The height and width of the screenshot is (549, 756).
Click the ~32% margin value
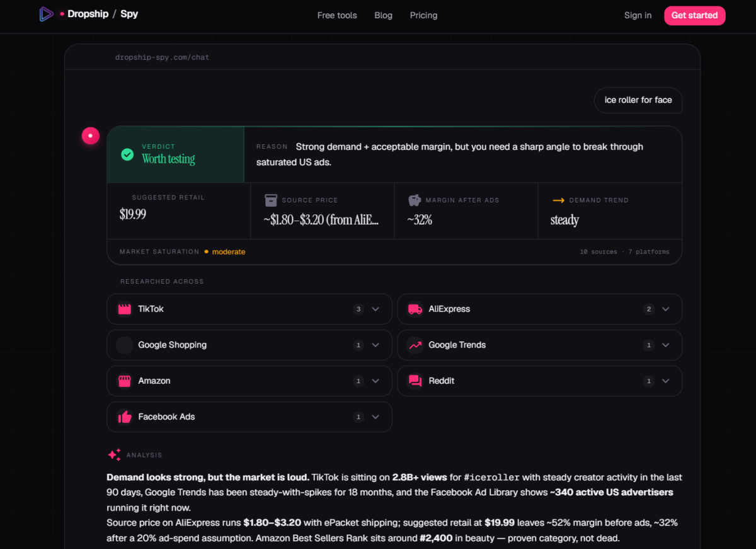pos(420,219)
